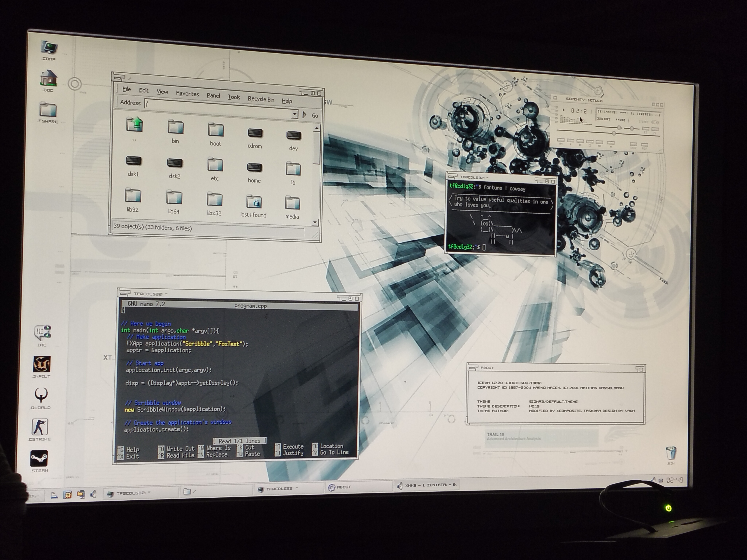Open the Recycle Bin menu
The width and height of the screenshot is (747, 560).
[x=261, y=99]
